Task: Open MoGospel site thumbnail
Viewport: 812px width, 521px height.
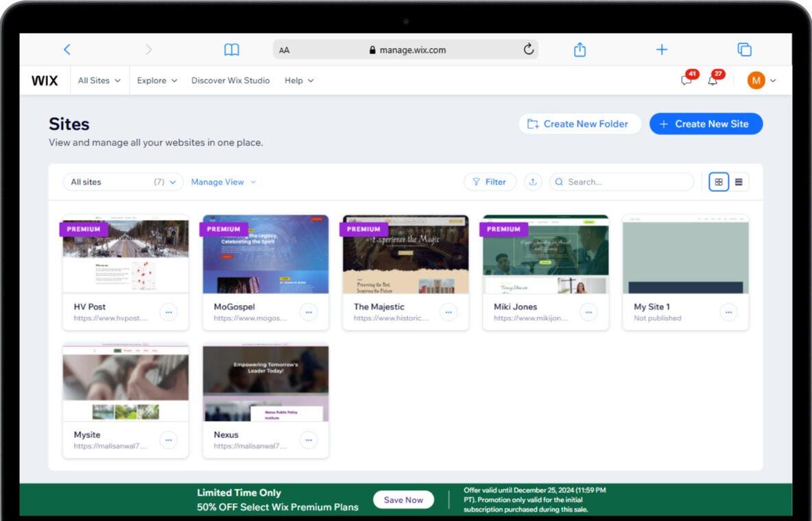Action: (x=265, y=254)
